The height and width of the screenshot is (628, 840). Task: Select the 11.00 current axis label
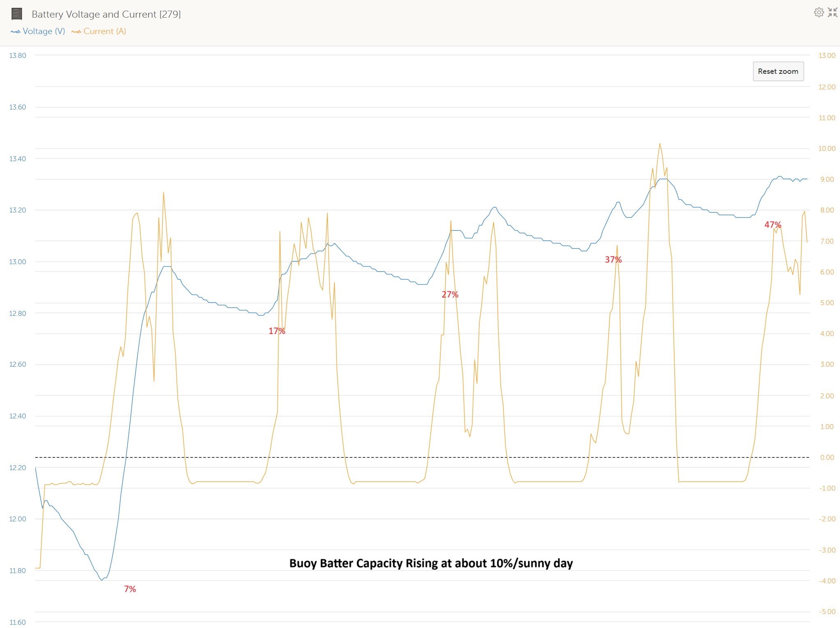click(827, 118)
